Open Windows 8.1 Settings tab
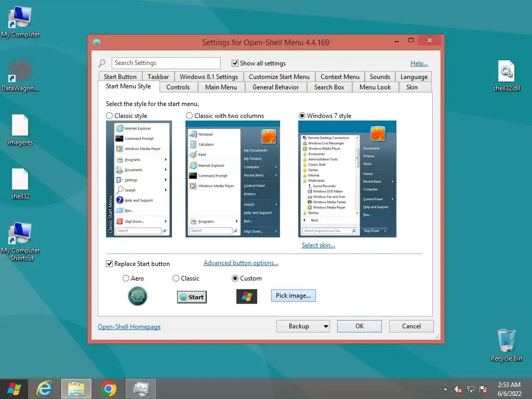The height and width of the screenshot is (399, 532). pos(209,77)
